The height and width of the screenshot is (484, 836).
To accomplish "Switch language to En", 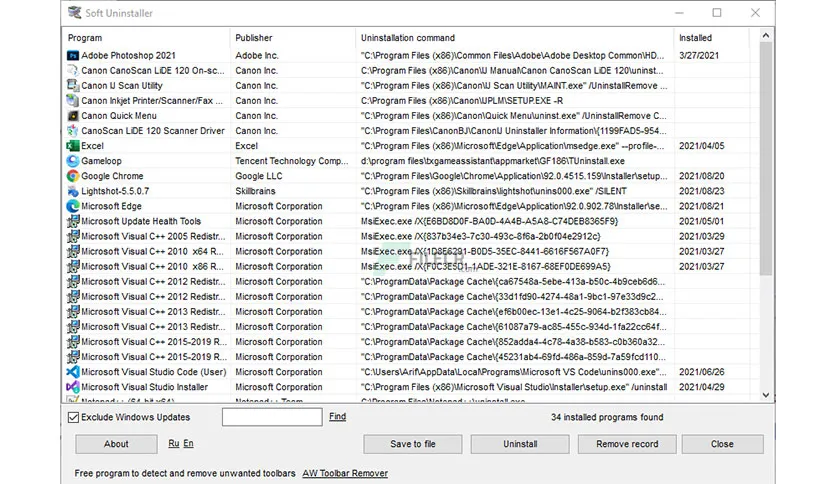I will pyautogui.click(x=188, y=443).
